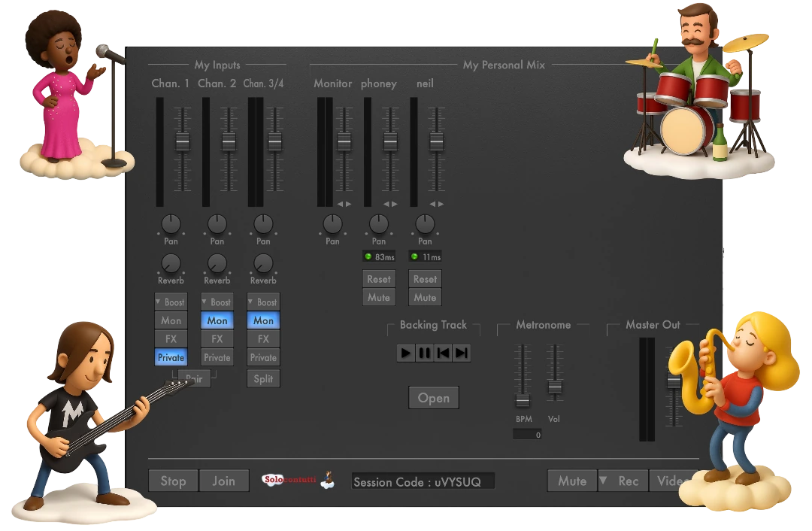Toggle Mon on Chan. 3/4

(263, 320)
